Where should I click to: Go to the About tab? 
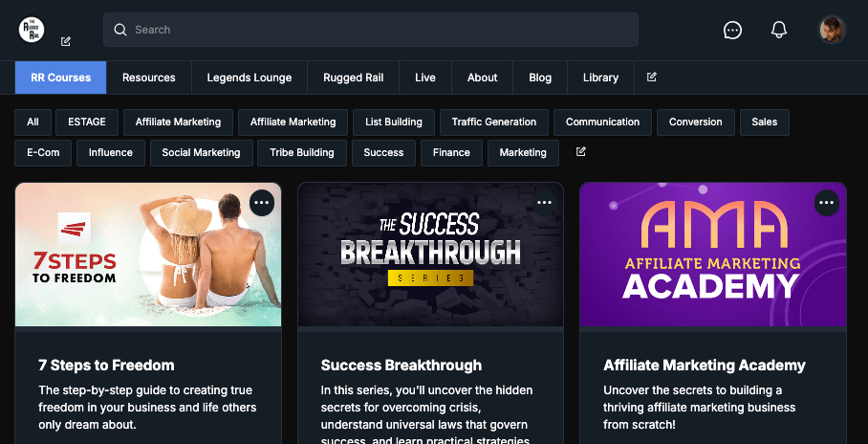click(x=482, y=78)
